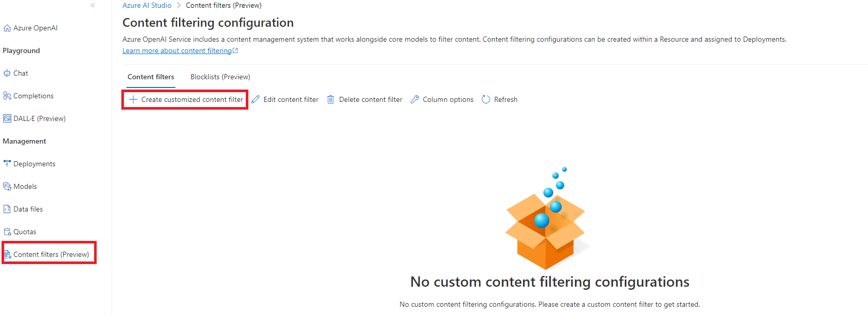Refresh the content filters list
This screenshot has height=315, width=868.
point(499,99)
